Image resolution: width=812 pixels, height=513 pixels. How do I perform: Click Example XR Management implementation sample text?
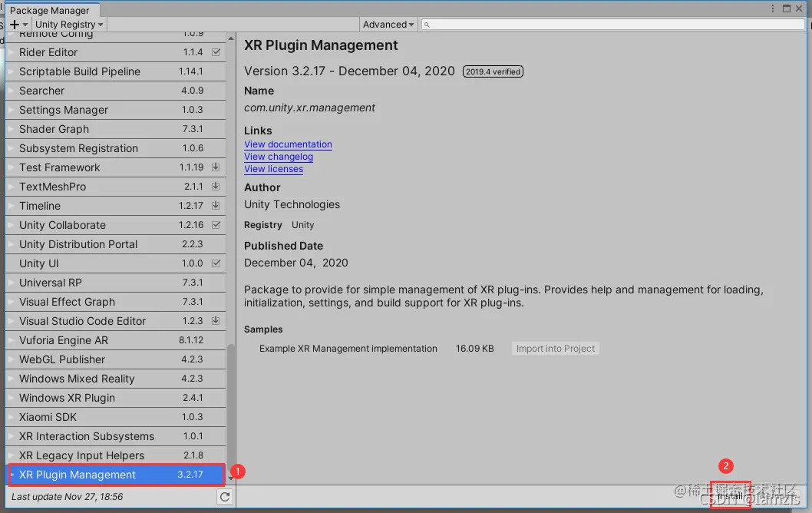[348, 348]
